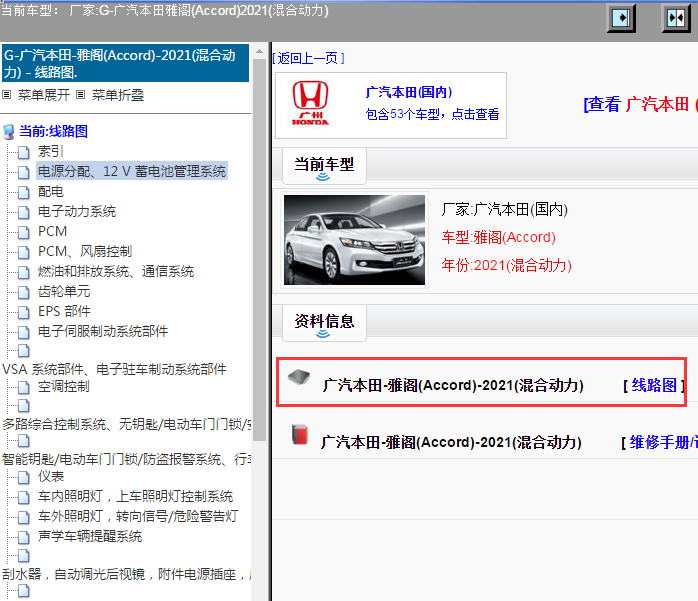
Task: Click the page icon beside 索引
Action: [24, 152]
